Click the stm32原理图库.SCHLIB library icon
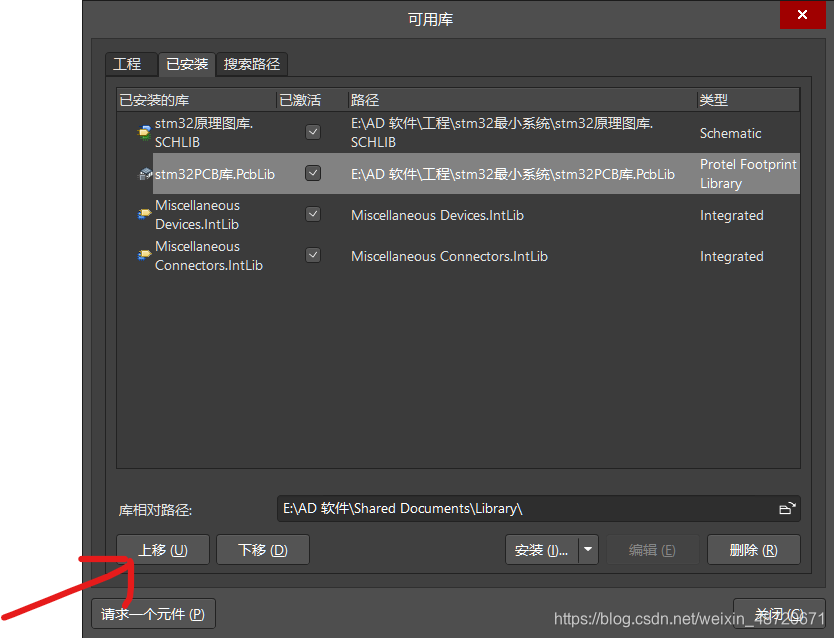Screen dimensions: 834x638 click(145, 133)
